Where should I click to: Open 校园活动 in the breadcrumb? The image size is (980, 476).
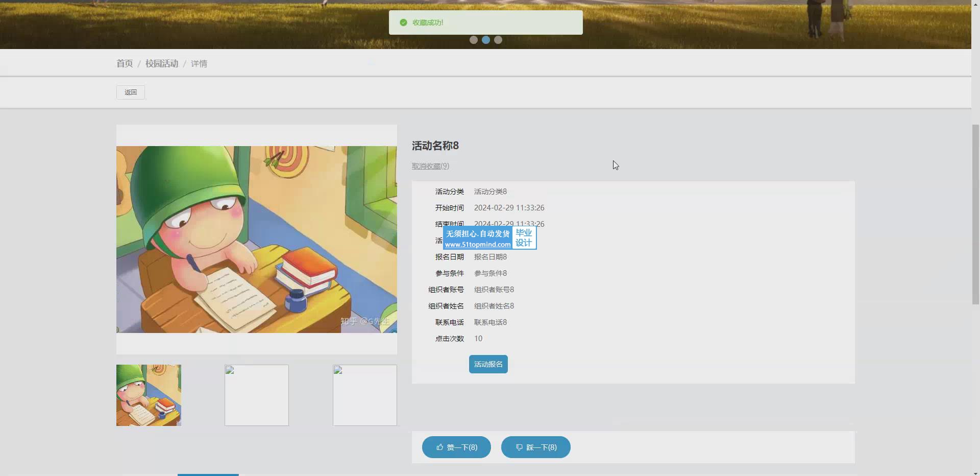(162, 63)
